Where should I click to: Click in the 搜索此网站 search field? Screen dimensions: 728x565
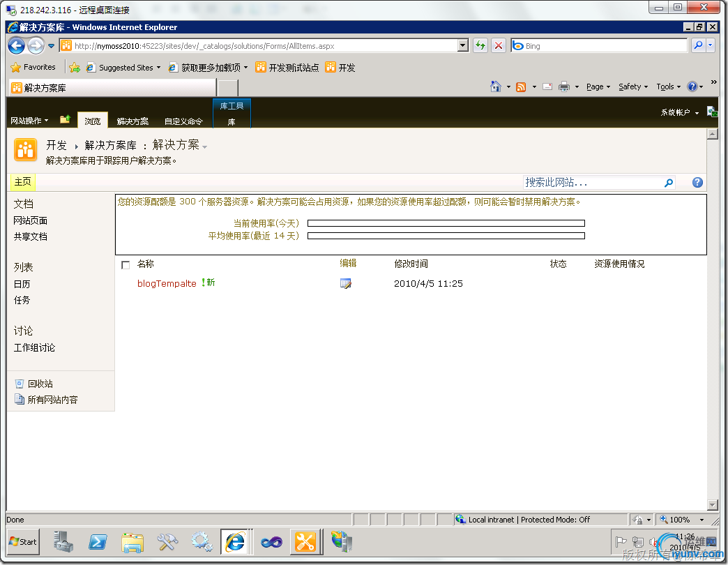click(593, 183)
